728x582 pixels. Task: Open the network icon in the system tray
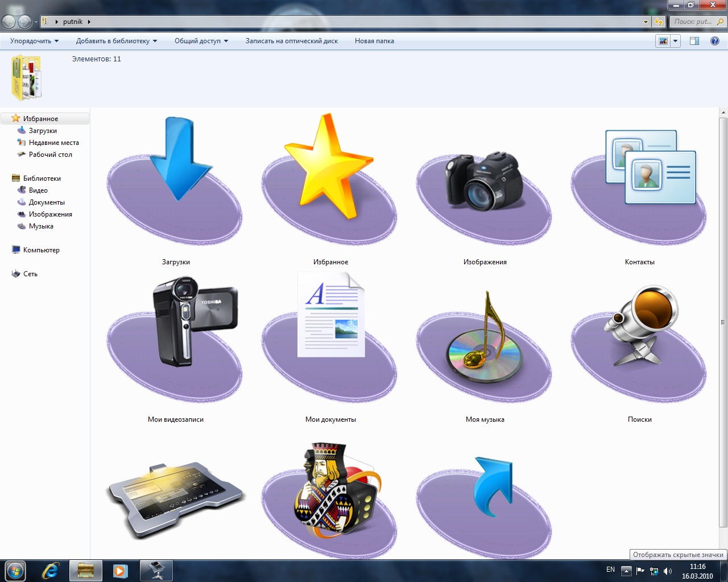pos(654,571)
